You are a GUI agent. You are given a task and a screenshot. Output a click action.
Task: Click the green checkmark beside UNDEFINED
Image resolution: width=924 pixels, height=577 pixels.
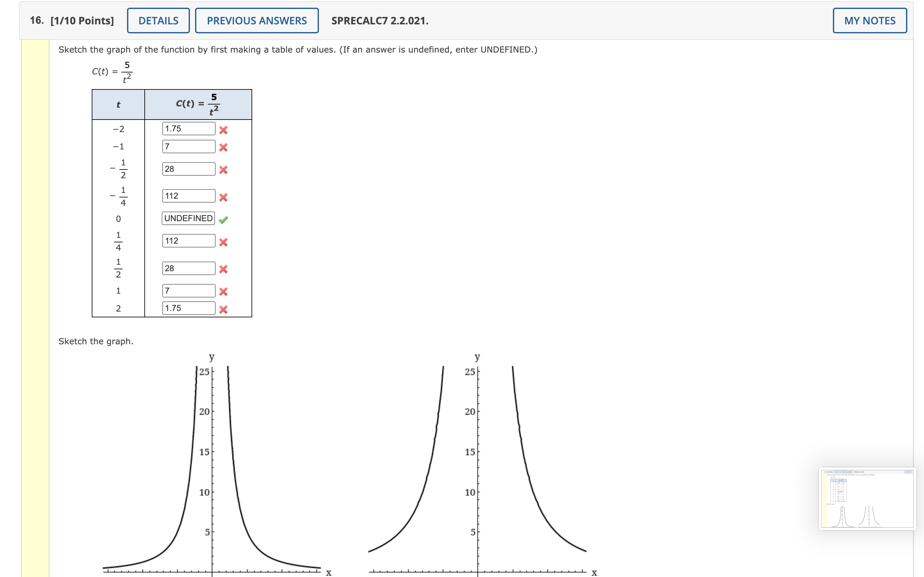[x=223, y=220]
